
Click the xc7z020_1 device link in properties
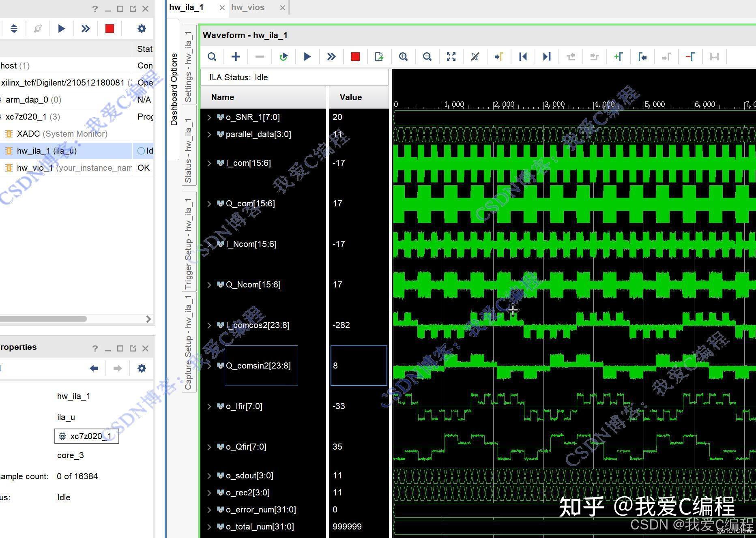(86, 436)
